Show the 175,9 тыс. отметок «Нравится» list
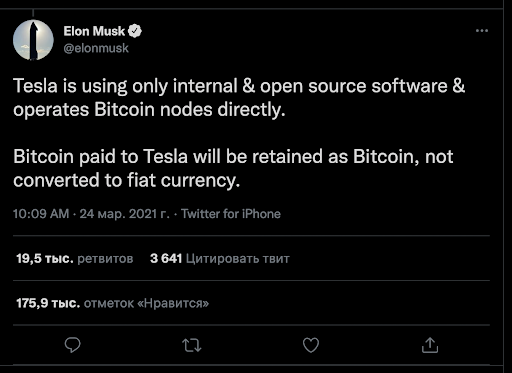The width and height of the screenshot is (512, 373). [113, 303]
